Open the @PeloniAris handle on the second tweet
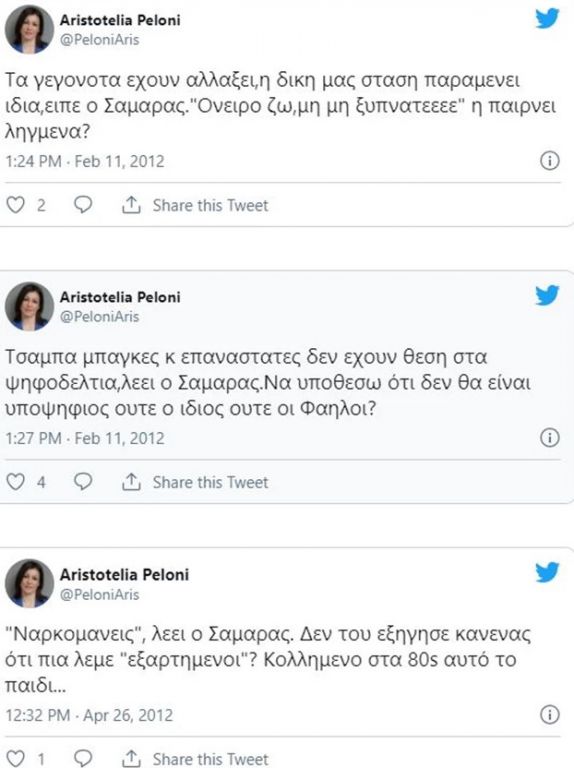The height and width of the screenshot is (768, 574). click(99, 316)
